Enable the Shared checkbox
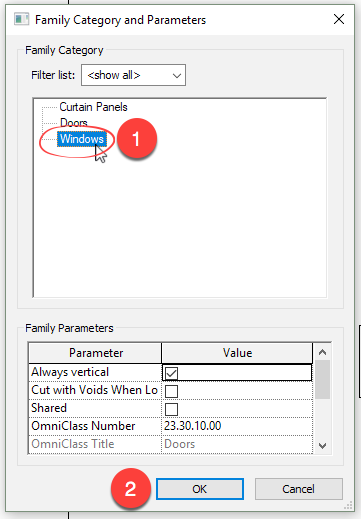The width and height of the screenshot is (361, 519). pyautogui.click(x=171, y=409)
